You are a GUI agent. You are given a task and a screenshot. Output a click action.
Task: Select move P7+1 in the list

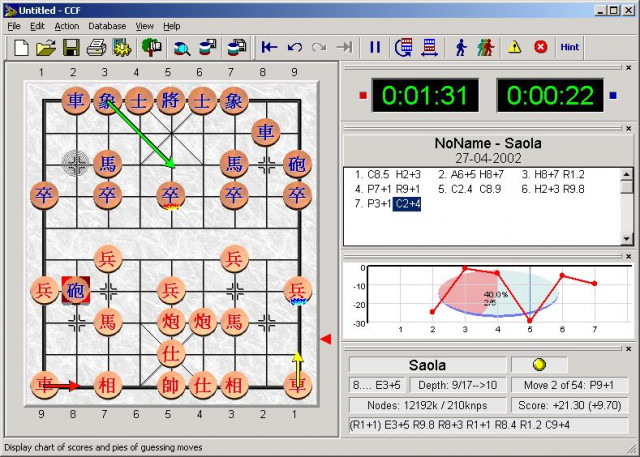coord(379,189)
